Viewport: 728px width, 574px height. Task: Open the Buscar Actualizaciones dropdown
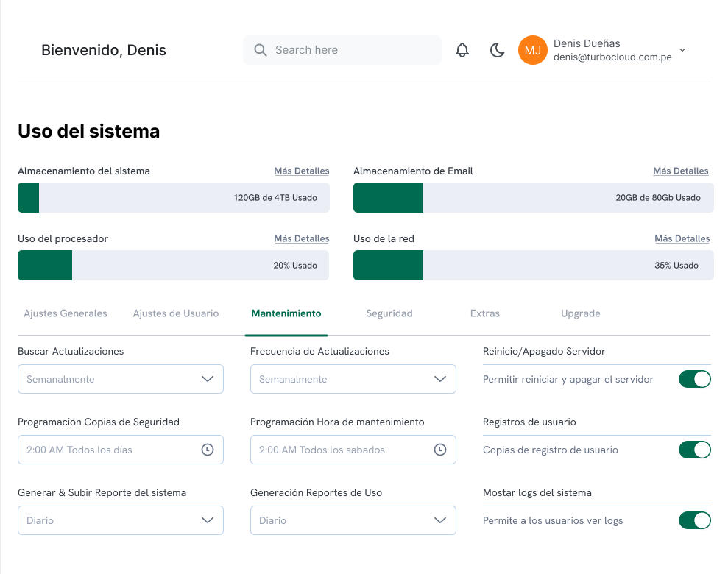121,379
